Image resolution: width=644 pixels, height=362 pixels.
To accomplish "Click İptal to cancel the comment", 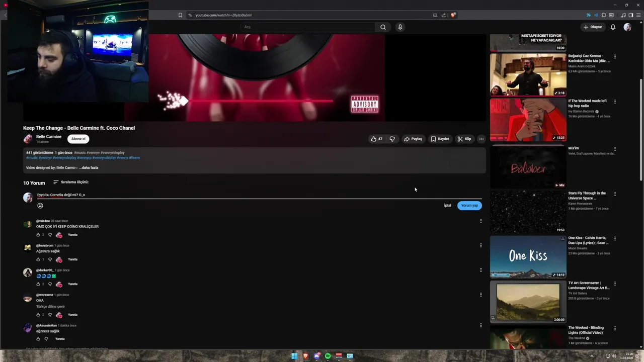I will pyautogui.click(x=447, y=205).
